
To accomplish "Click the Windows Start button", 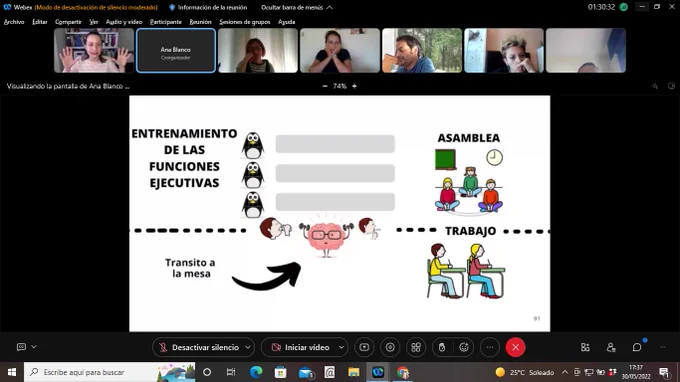I will [x=12, y=372].
